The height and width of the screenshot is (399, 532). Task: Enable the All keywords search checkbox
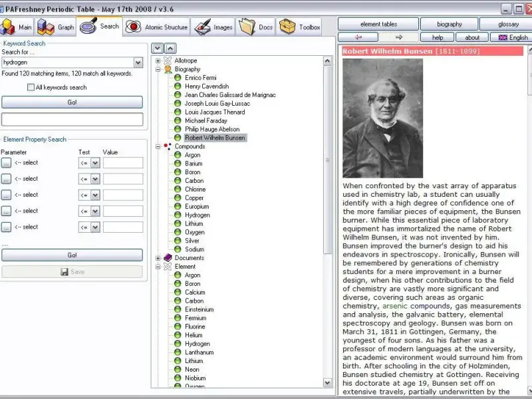31,88
